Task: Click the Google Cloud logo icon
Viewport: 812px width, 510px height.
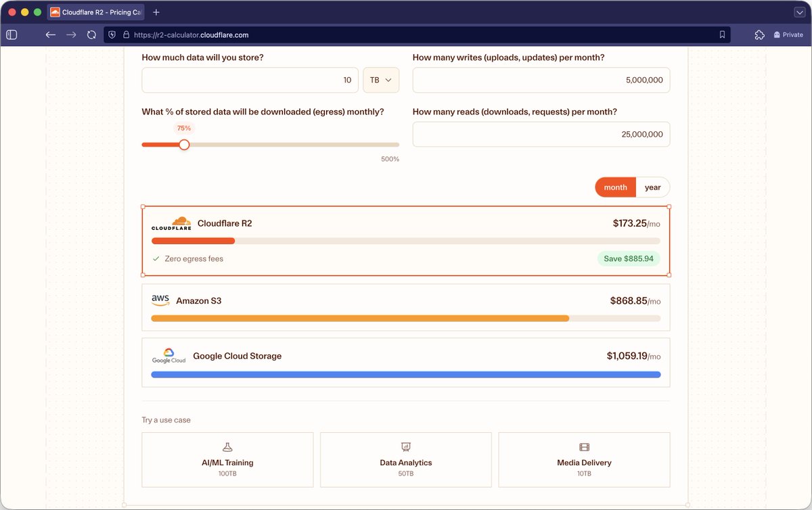Action: point(168,356)
